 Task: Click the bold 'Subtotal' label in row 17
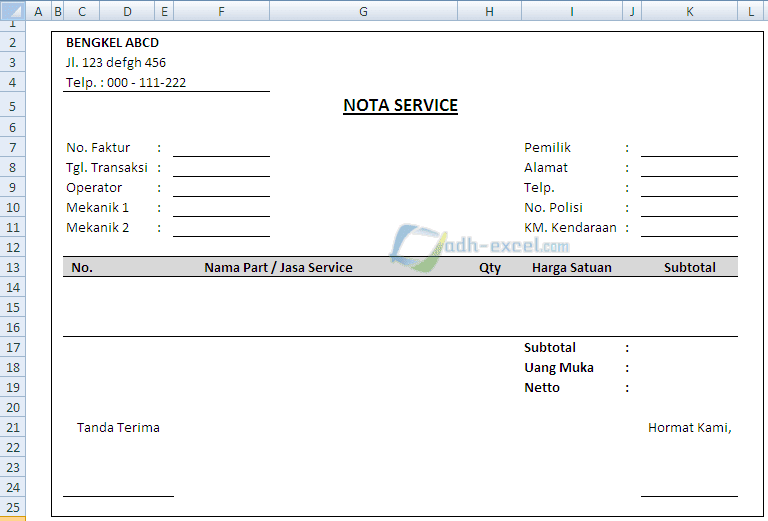[550, 348]
